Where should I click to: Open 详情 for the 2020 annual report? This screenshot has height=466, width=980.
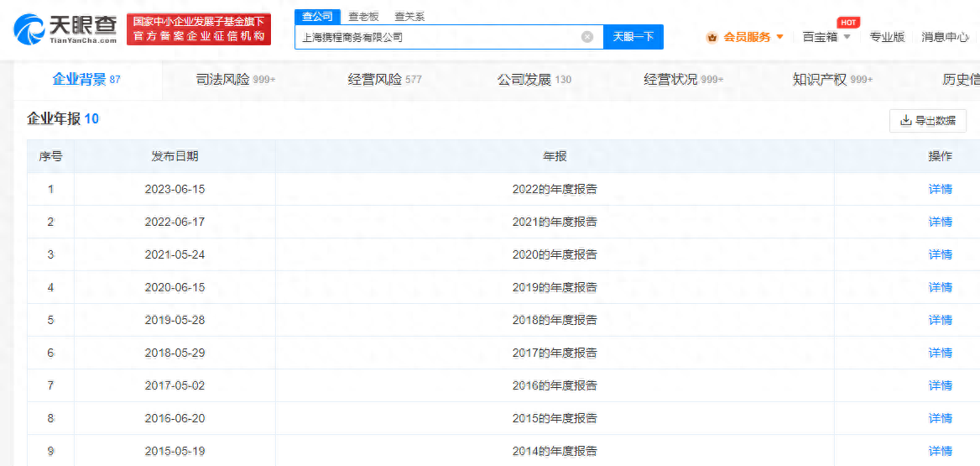[940, 254]
